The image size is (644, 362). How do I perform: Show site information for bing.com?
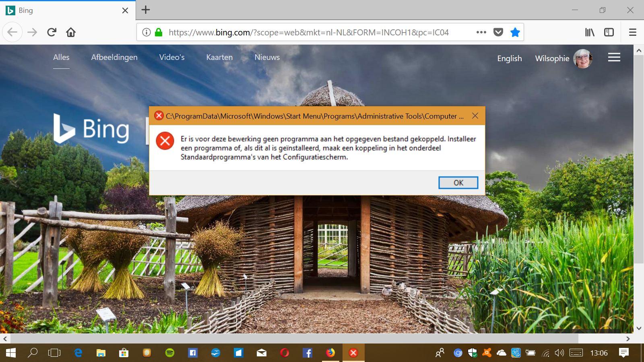[147, 32]
